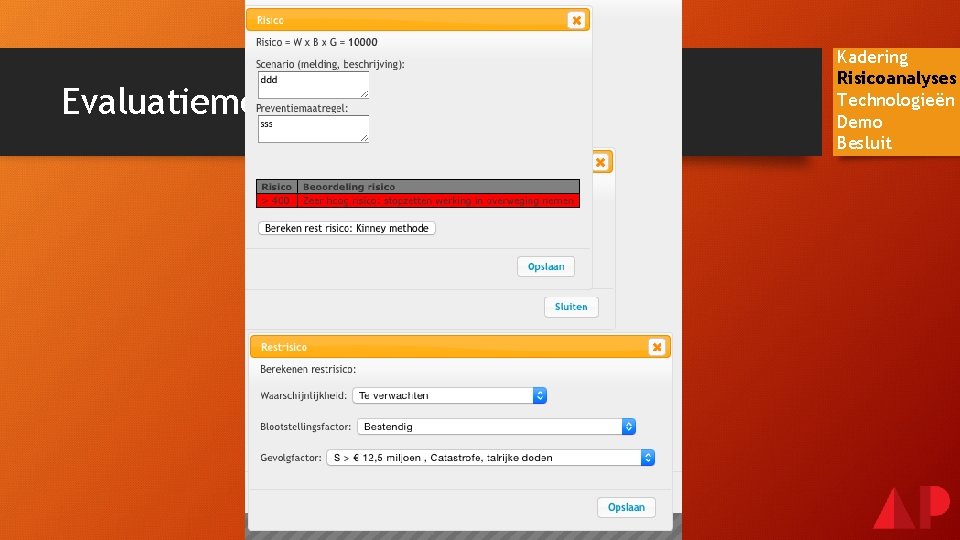
Task: Close the Restrisico dialog with its X icon
Action: tap(656, 347)
